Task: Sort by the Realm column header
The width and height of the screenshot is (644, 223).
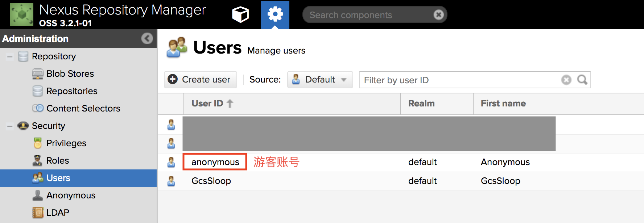Action: (x=437, y=104)
